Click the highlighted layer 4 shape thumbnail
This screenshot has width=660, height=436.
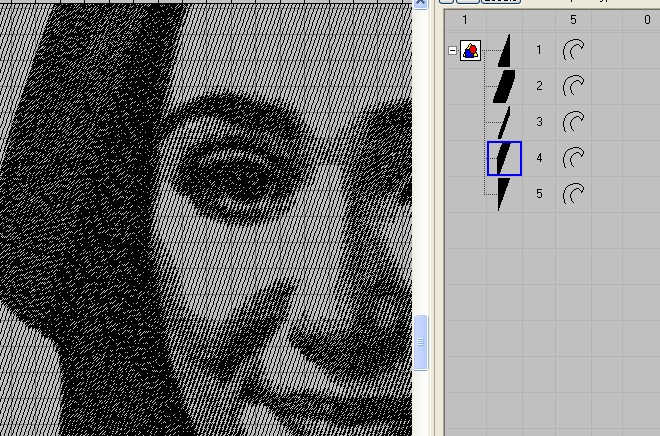click(x=504, y=158)
